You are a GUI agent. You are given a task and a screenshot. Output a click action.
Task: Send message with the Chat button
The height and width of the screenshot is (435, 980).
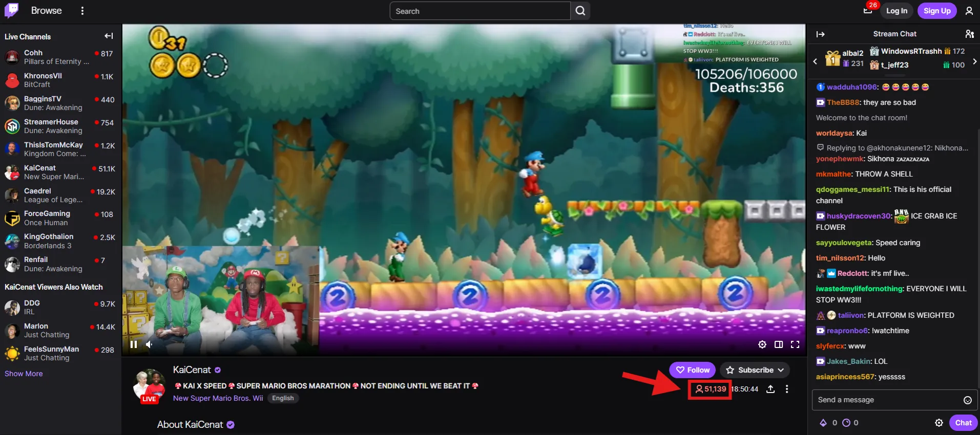pyautogui.click(x=963, y=423)
